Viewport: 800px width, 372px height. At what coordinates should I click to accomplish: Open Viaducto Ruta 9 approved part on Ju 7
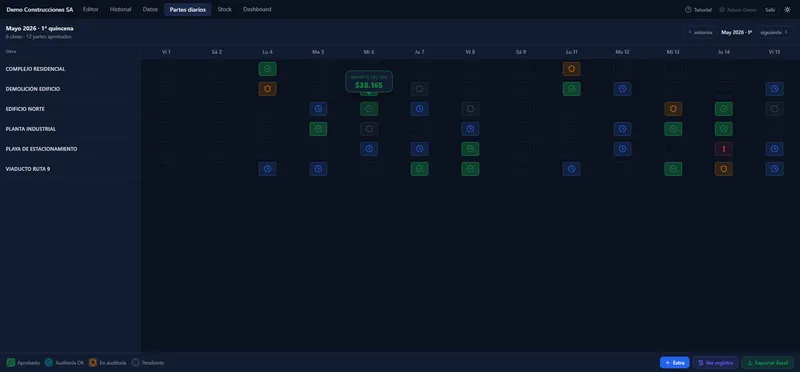pyautogui.click(x=419, y=169)
